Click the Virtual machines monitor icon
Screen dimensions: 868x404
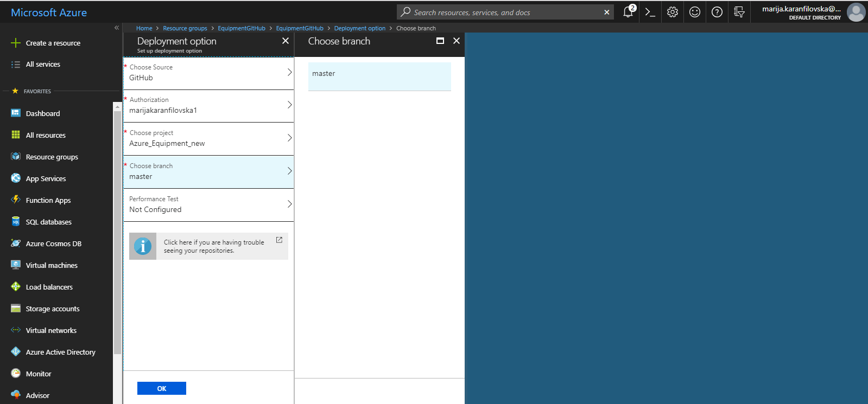pyautogui.click(x=16, y=265)
